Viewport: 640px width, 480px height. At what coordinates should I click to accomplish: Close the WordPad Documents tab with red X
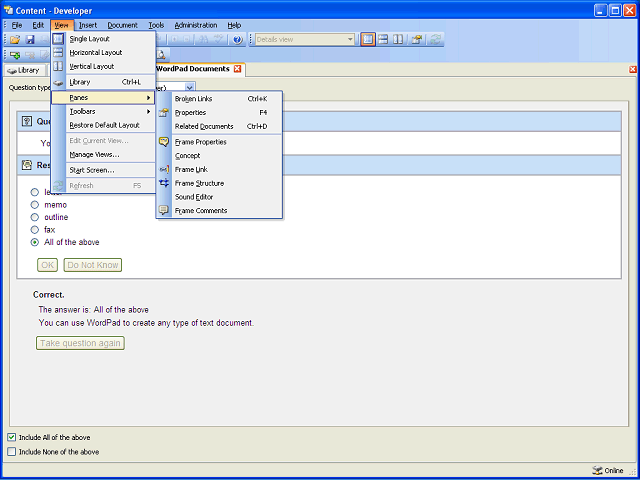237,69
